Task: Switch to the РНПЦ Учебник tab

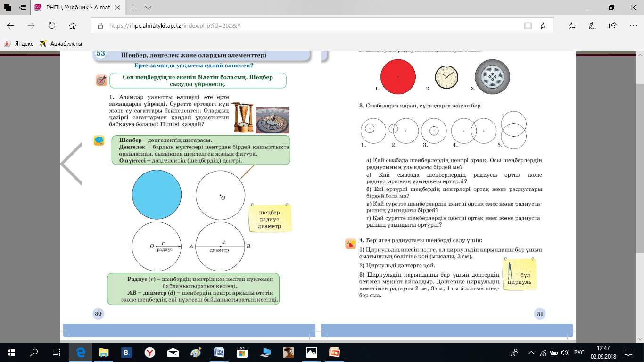Action: tap(78, 8)
